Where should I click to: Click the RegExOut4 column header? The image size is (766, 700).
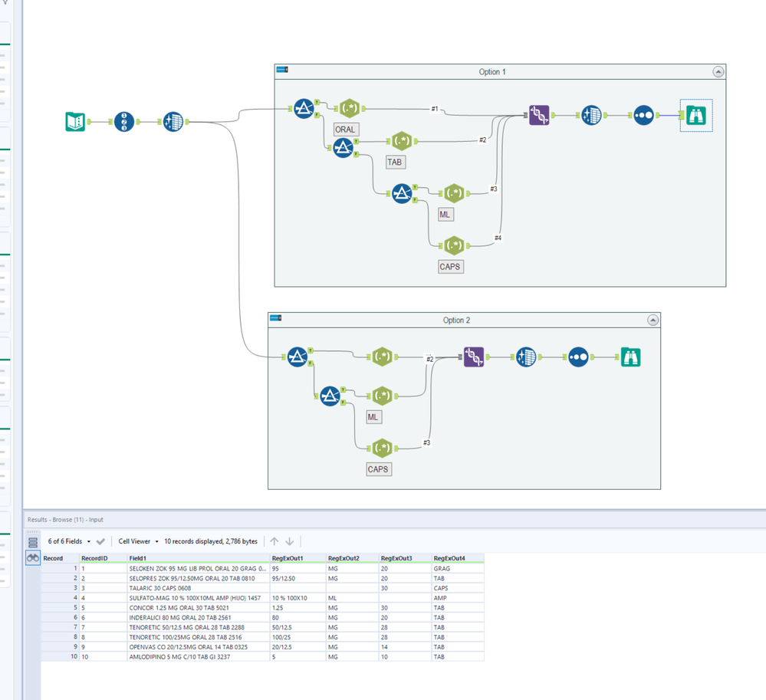459,558
